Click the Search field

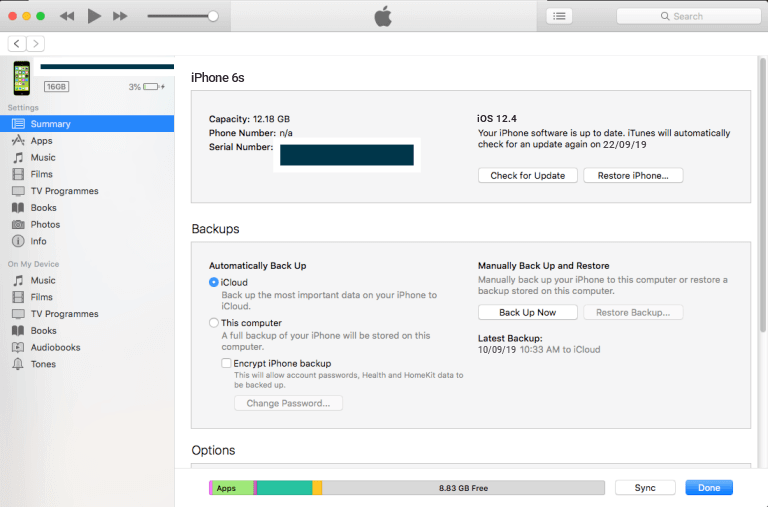coord(688,16)
